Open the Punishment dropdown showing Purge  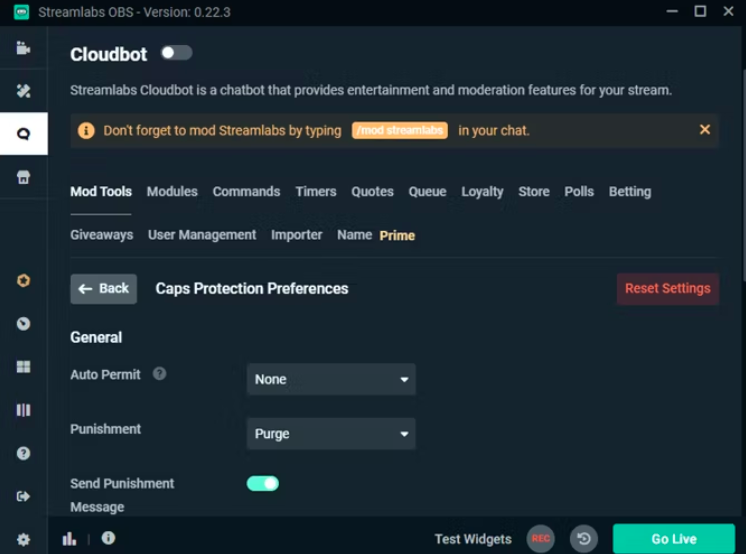pos(331,434)
